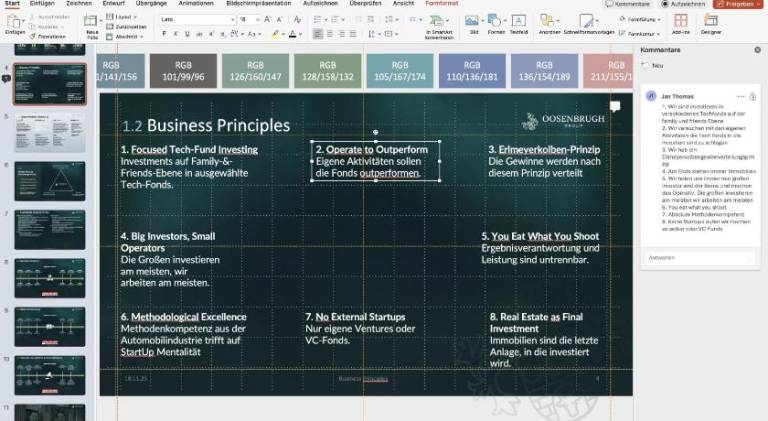The width and height of the screenshot is (768, 421).
Task: Insert a Textfeld text box
Action: click(x=519, y=24)
